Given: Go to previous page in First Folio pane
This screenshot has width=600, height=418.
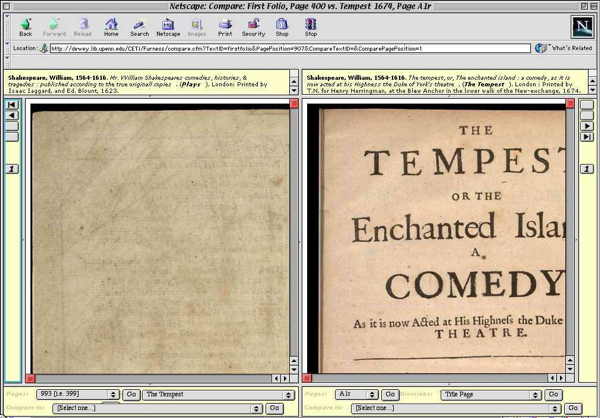Looking at the screenshot, I should coord(12,115).
